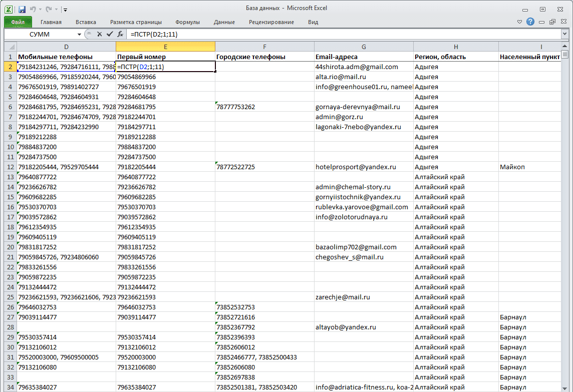The width and height of the screenshot is (573, 392).
Task: Click the Мобильные телефоны header cell
Action: tap(66, 57)
